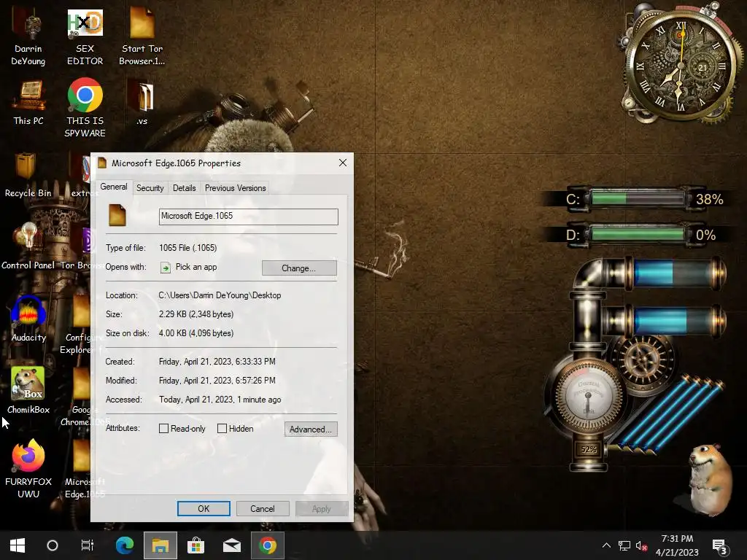Viewport: 747px width, 560px height.
Task: Click the Pick an app text
Action: tap(196, 267)
